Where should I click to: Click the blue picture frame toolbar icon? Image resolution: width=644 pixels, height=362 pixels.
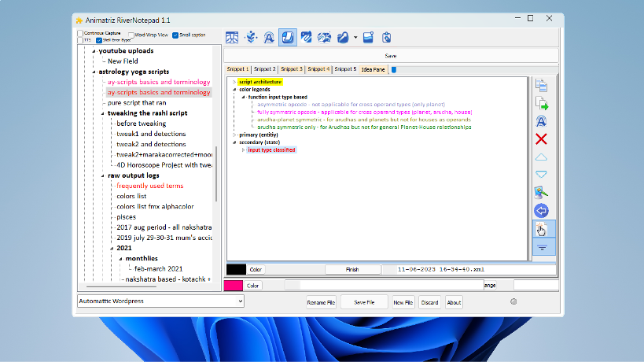369,38
